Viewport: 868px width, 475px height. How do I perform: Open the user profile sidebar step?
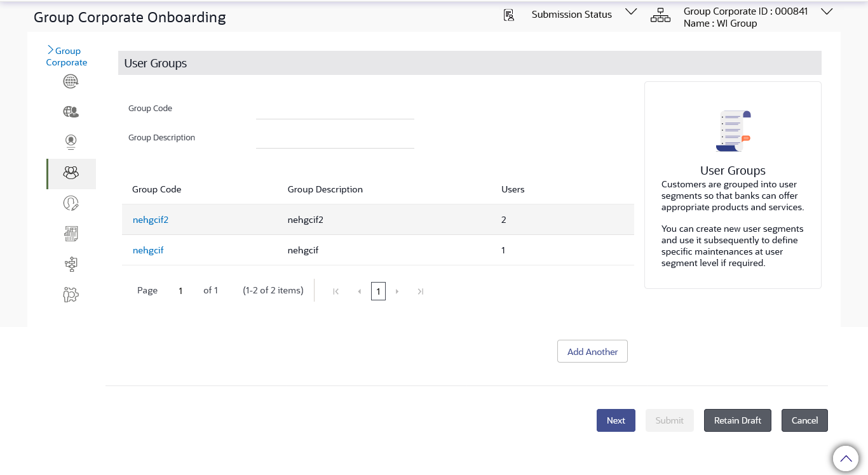pyautogui.click(x=71, y=142)
